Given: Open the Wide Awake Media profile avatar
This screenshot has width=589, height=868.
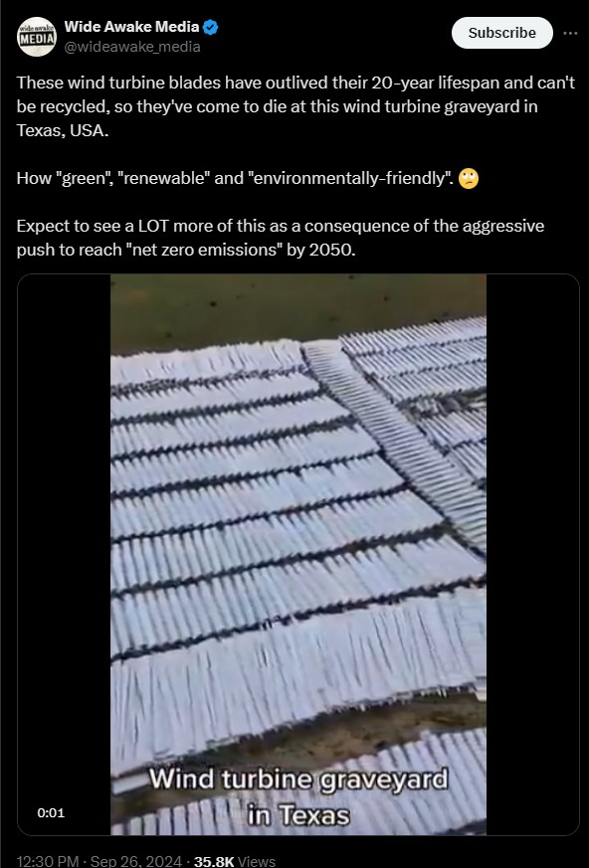Looking at the screenshot, I should point(37,37).
